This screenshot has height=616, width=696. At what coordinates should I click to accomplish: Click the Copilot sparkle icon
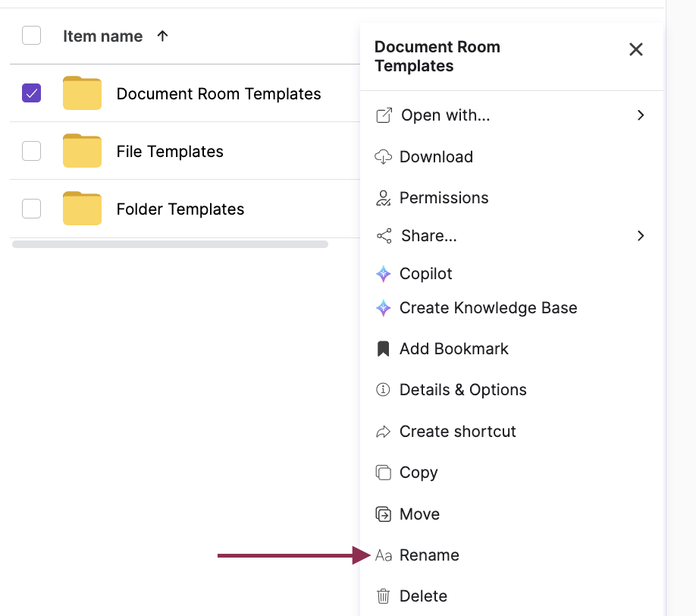point(384,274)
